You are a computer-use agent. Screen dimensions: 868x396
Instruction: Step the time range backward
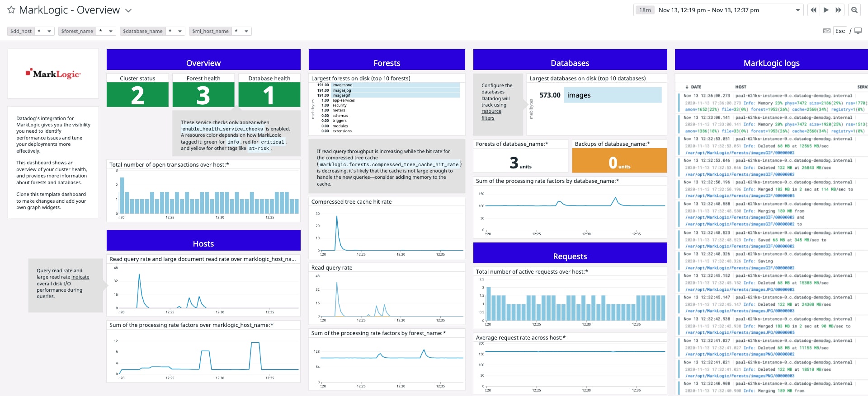click(813, 10)
